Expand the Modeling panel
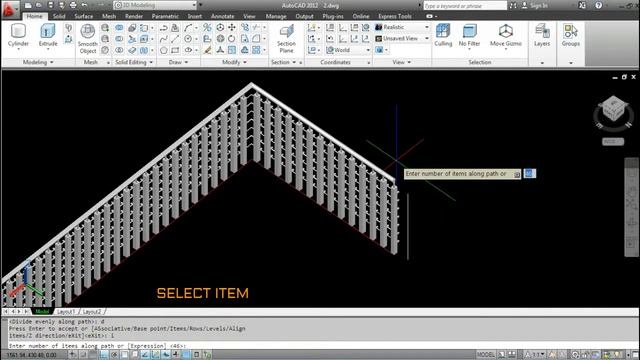This screenshot has width=640, height=360. coord(38,62)
